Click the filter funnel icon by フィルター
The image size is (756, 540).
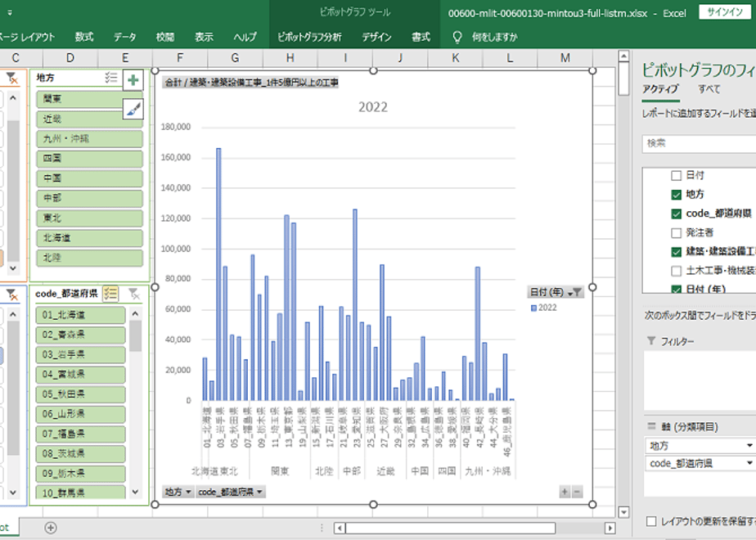(651, 341)
